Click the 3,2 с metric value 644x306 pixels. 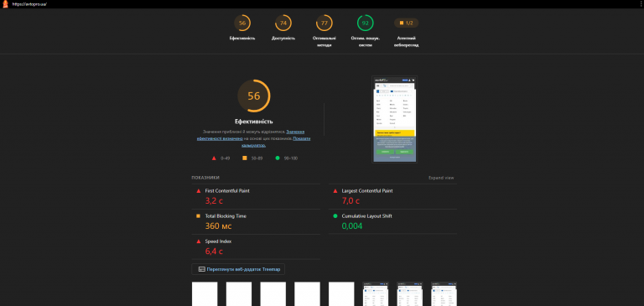214,201
